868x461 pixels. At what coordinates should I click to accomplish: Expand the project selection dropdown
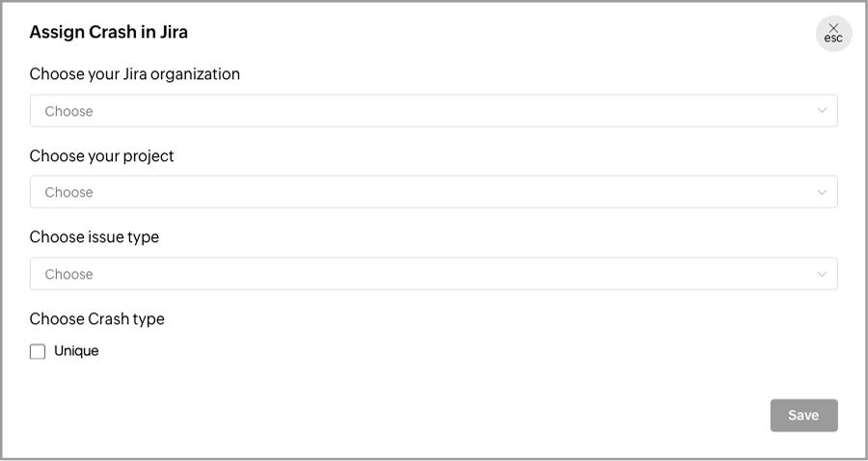tap(433, 192)
